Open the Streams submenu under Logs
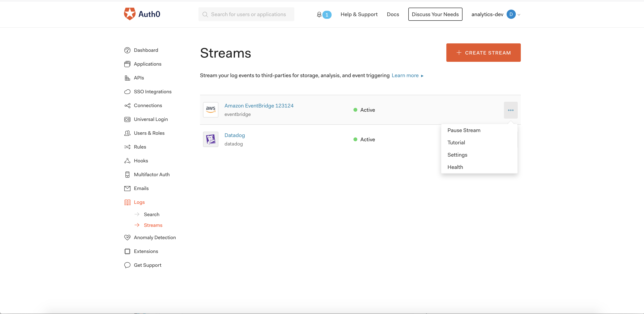Screen dimensions: 644x314 153,225
